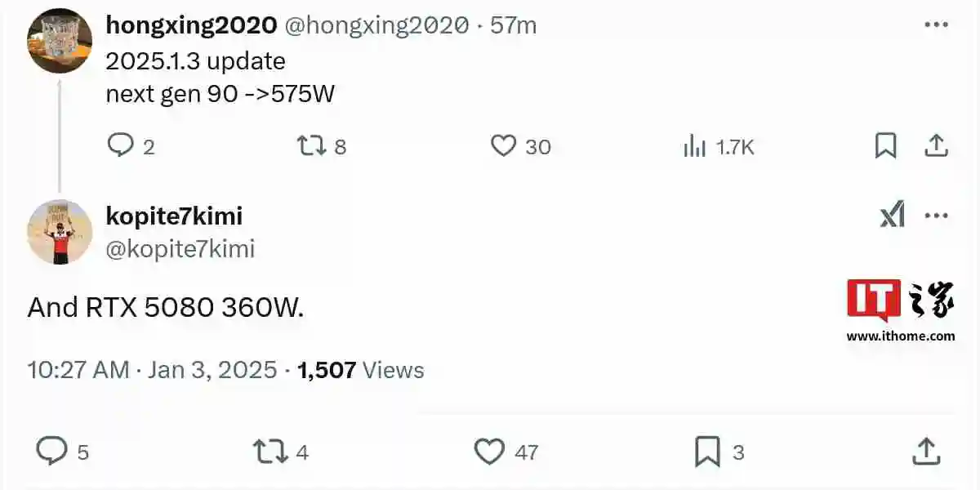Open the hongxing2020 display name link

[191, 25]
